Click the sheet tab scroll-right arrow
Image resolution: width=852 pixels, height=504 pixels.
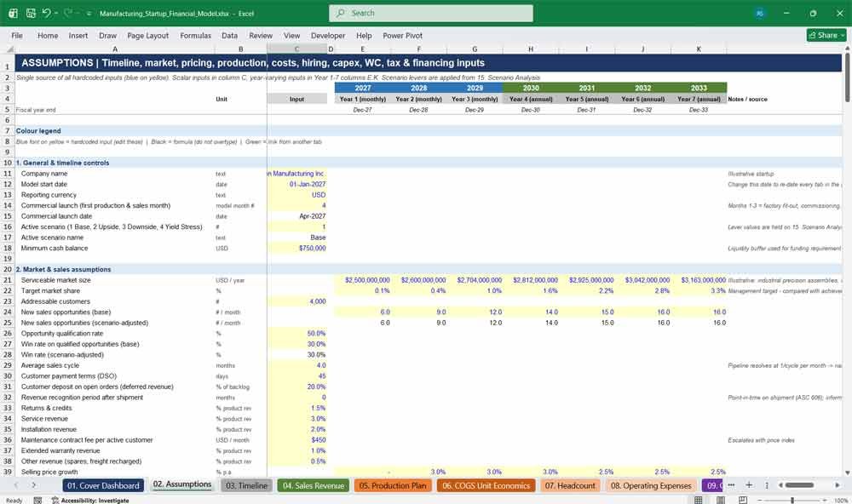[x=34, y=485]
